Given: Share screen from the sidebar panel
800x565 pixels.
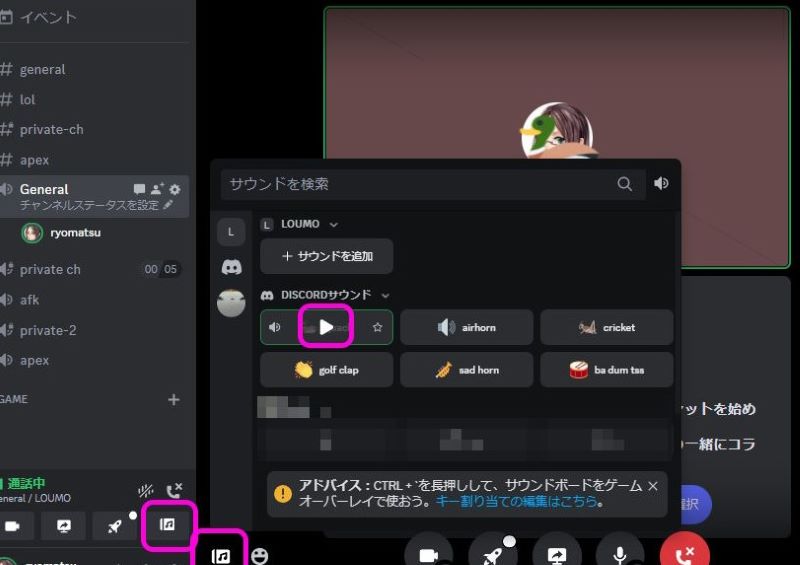Looking at the screenshot, I should 64,526.
